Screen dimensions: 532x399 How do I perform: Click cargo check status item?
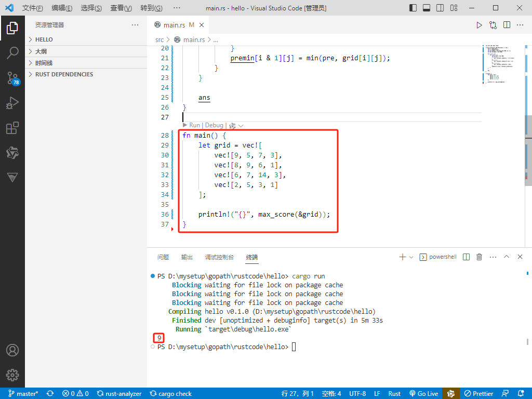pyautogui.click(x=170, y=394)
